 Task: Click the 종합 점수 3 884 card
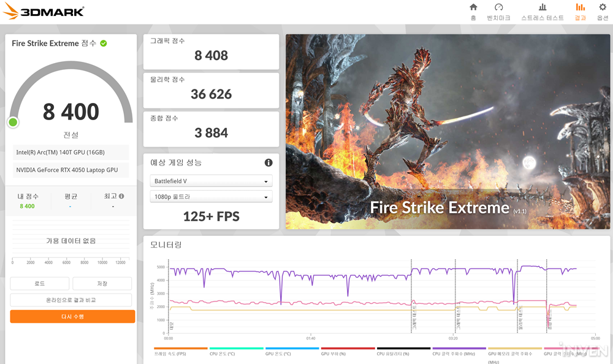point(211,129)
